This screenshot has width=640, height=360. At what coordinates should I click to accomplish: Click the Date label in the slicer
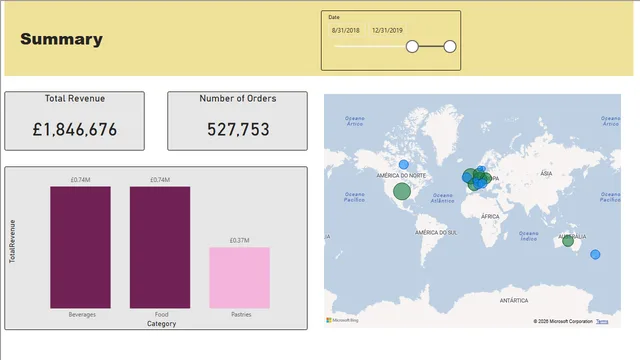tap(334, 17)
